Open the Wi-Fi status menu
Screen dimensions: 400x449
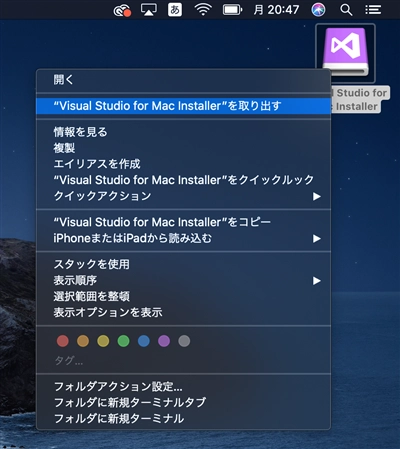tap(203, 10)
